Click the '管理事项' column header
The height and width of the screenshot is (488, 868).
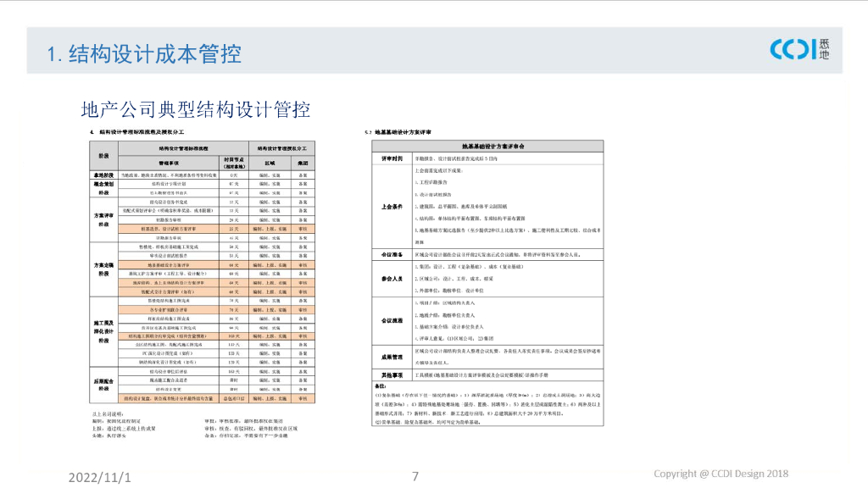169,164
